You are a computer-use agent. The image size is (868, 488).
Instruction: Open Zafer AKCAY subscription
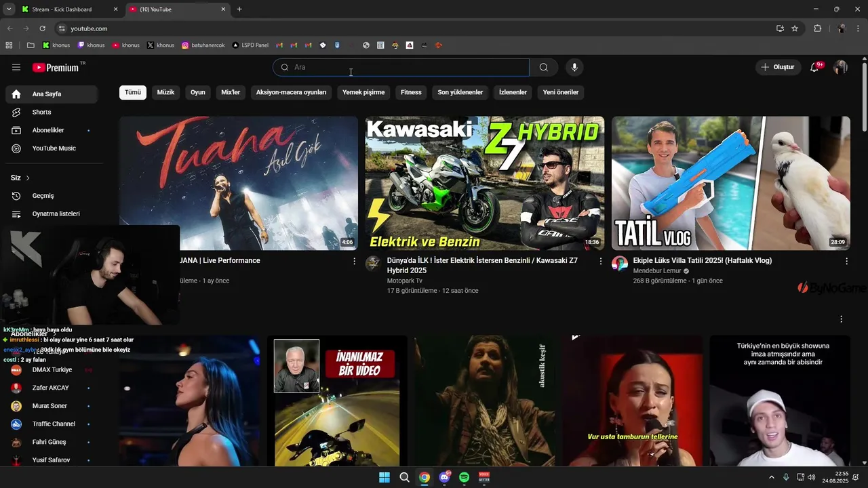pos(52,388)
